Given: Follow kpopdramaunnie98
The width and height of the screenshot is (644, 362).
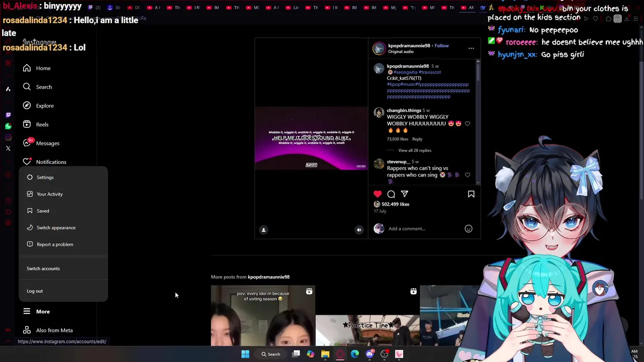Looking at the screenshot, I should click(441, 46).
